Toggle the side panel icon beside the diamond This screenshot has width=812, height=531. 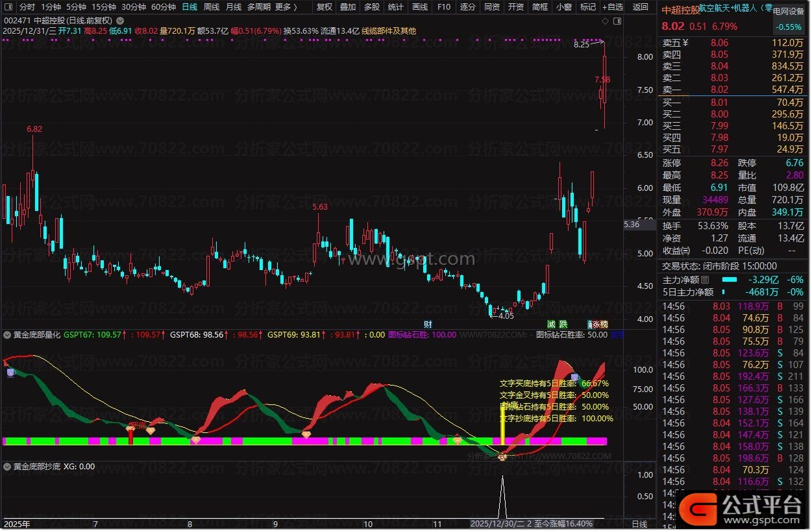616,21
